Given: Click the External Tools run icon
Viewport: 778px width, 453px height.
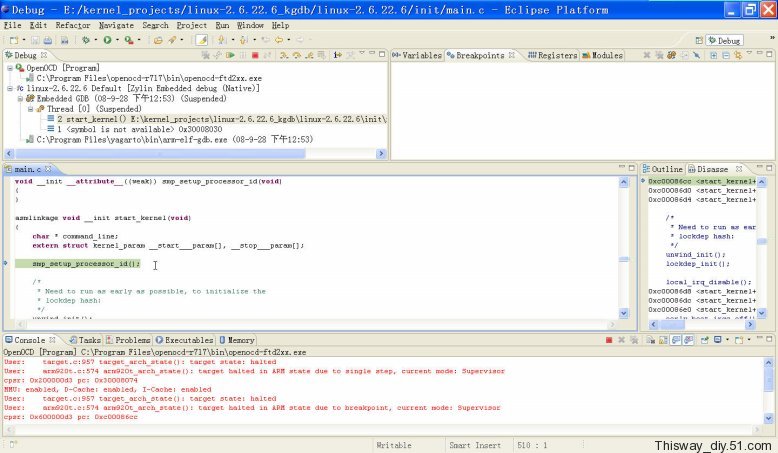Looking at the screenshot, I should coord(129,40).
